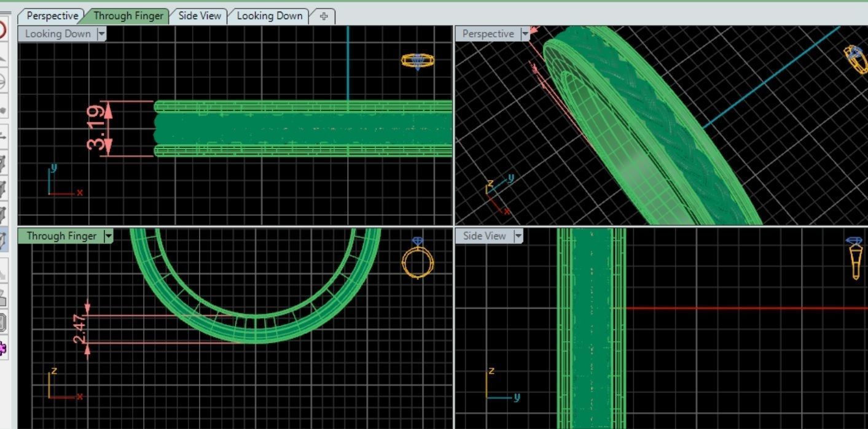Switch to the Perspective viewport tab
This screenshot has width=868, height=429.
pos(52,16)
